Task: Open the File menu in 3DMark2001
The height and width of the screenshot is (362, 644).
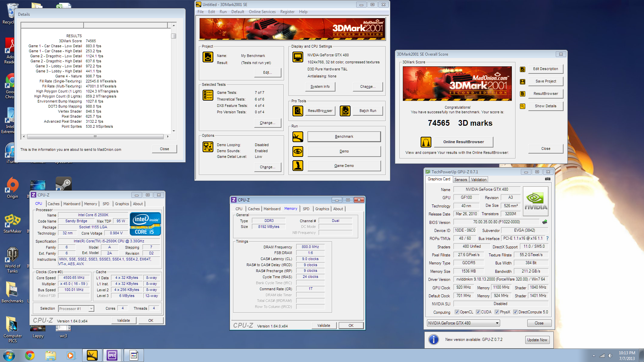Action: coord(201,12)
